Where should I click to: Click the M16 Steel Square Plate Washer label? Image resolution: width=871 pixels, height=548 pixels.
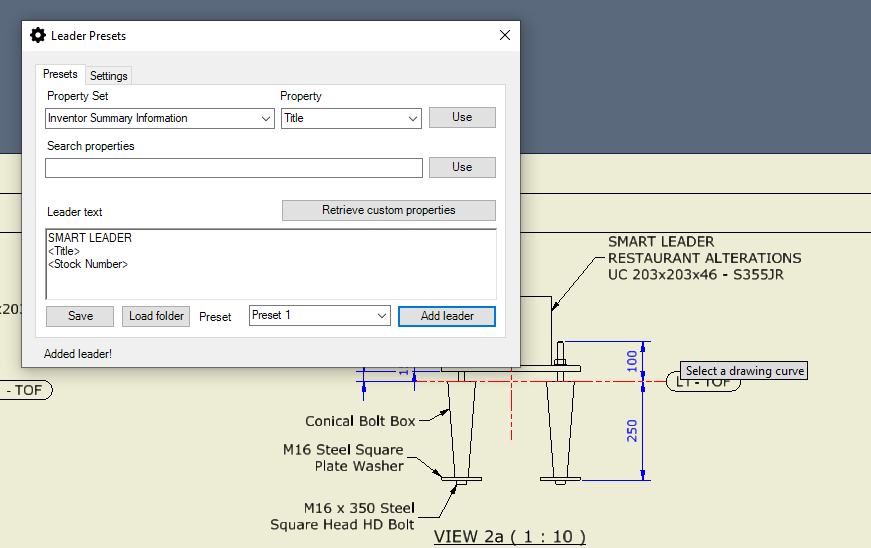343,457
